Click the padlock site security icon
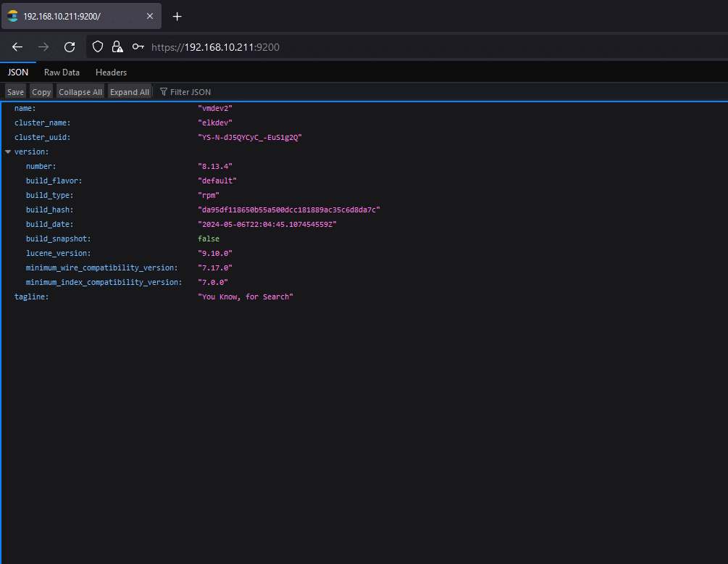The height and width of the screenshot is (564, 728). (x=117, y=47)
